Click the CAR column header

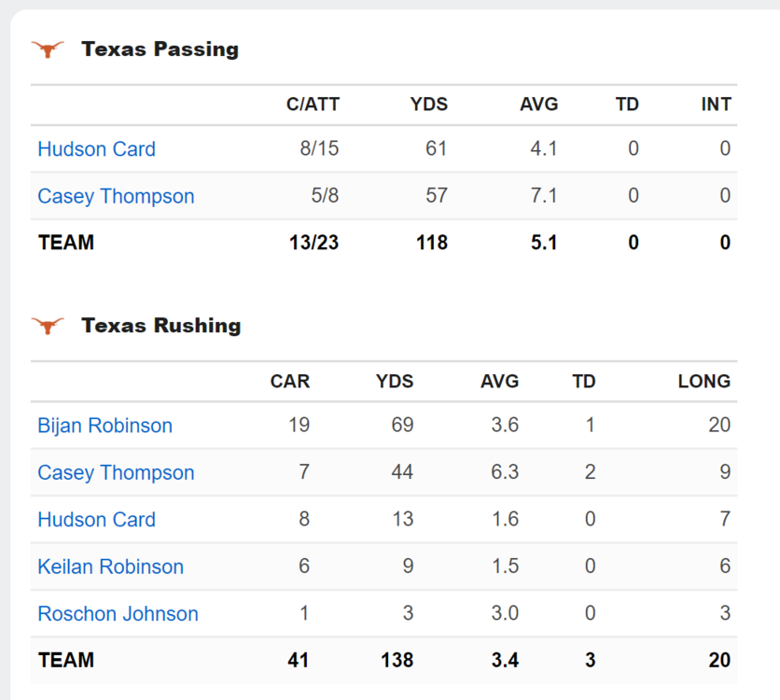[x=289, y=381]
